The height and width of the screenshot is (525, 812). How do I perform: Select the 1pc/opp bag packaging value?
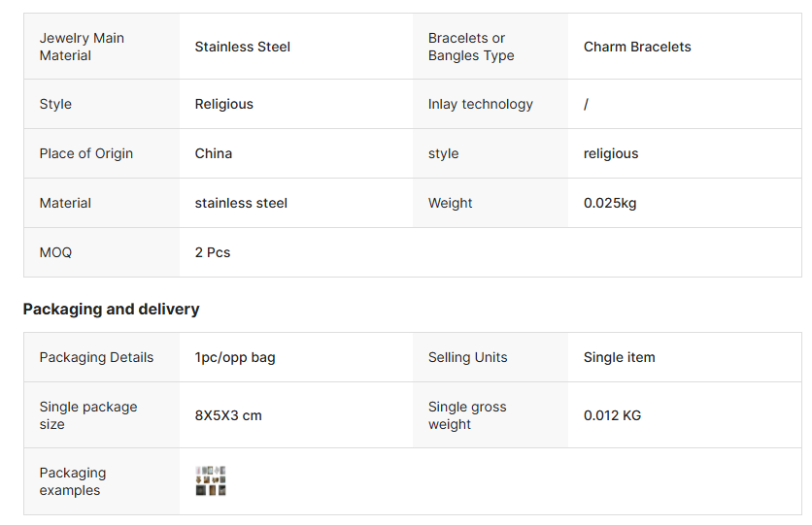pos(235,357)
